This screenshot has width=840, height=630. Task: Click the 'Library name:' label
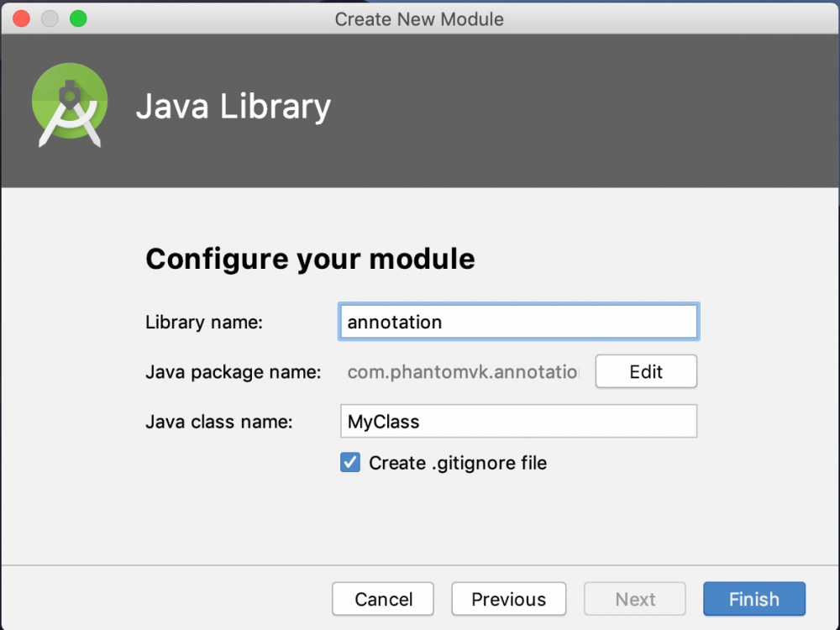click(x=204, y=323)
